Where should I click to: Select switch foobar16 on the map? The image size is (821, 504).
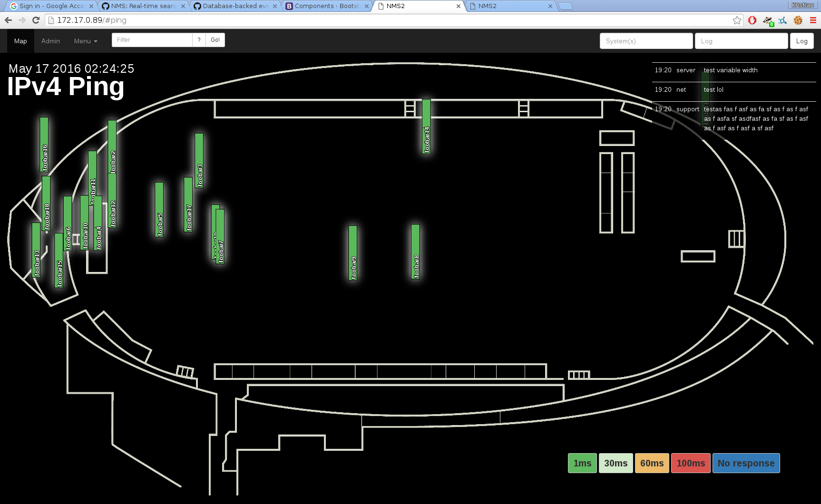pyautogui.click(x=44, y=145)
